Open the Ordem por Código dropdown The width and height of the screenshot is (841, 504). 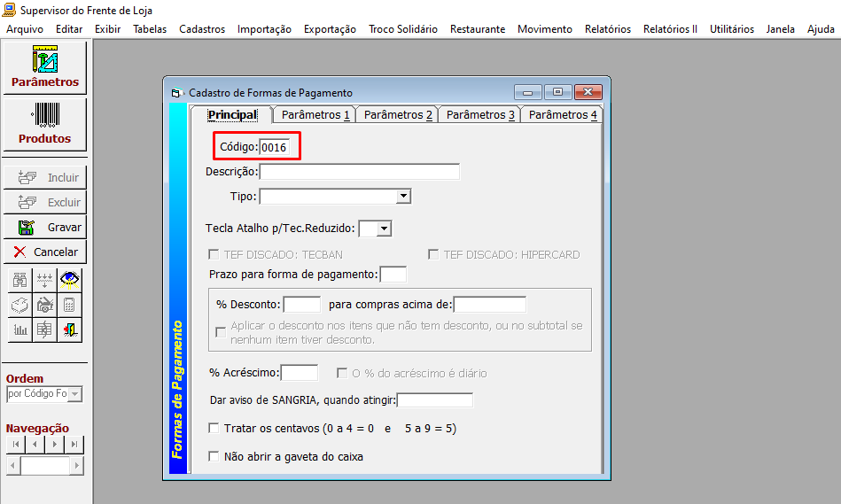click(75, 394)
